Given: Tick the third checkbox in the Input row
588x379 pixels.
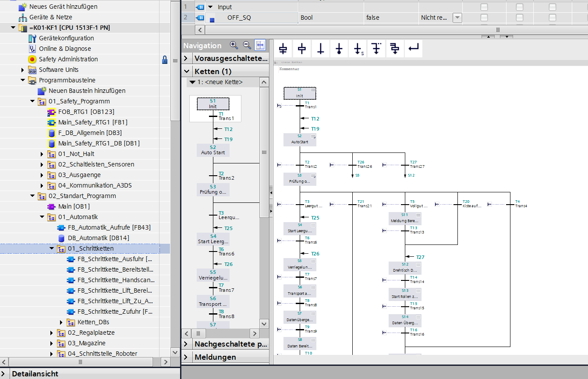Looking at the screenshot, I should coord(553,7).
